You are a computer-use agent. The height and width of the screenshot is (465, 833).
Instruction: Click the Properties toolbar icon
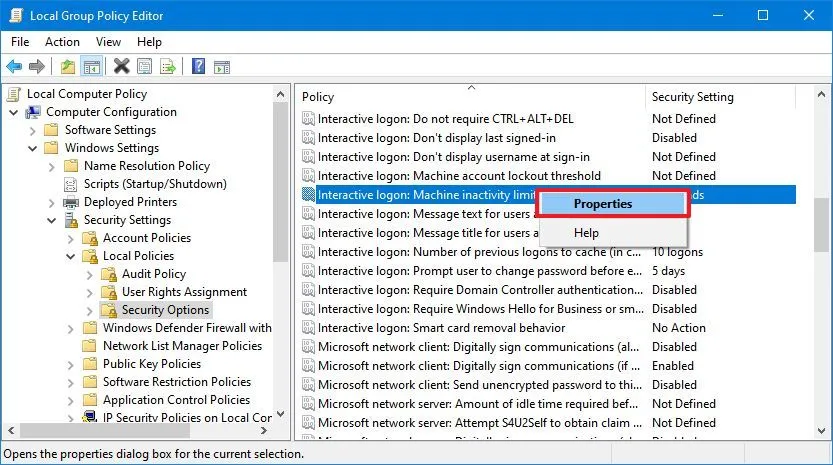[144, 66]
